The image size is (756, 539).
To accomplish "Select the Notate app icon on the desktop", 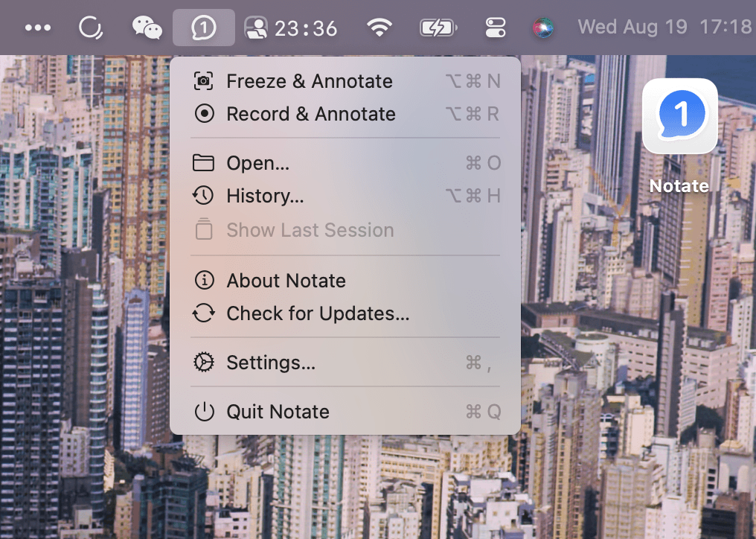I will coord(680,116).
